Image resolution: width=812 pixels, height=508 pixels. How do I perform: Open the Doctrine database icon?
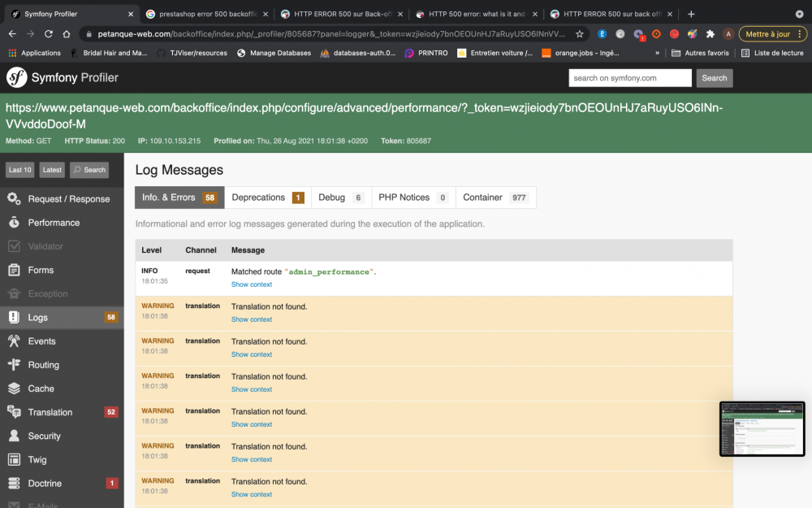(14, 483)
